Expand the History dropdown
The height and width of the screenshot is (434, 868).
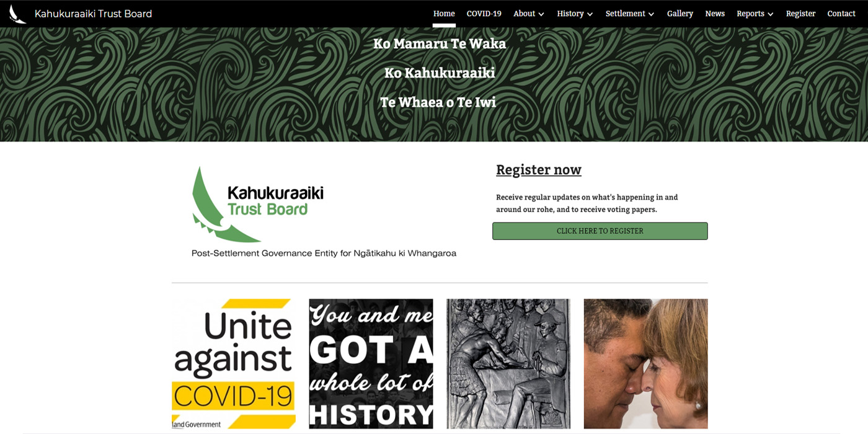coord(575,14)
